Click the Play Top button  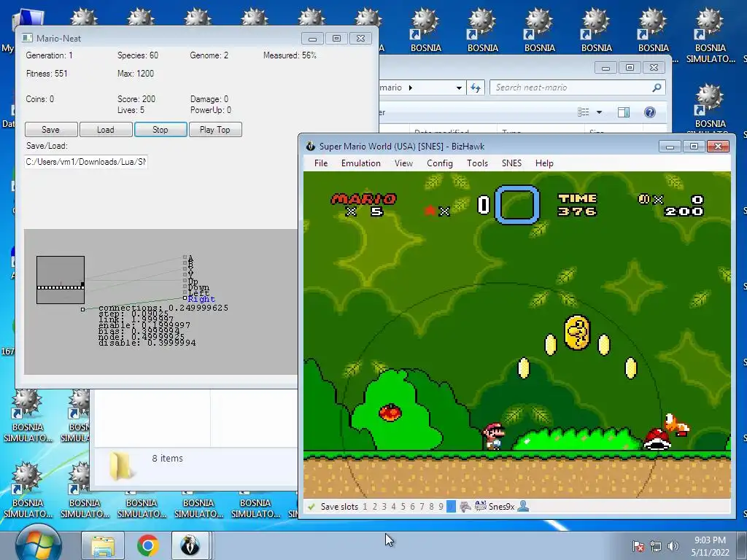[215, 130]
